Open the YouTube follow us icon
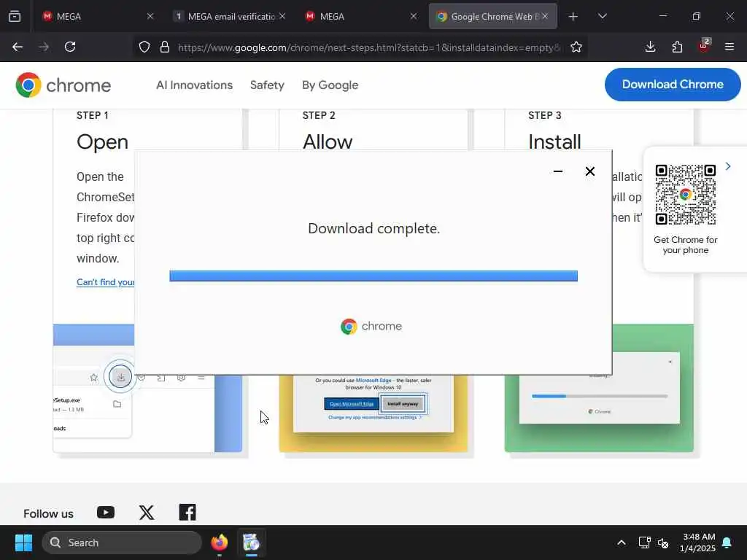 106,513
